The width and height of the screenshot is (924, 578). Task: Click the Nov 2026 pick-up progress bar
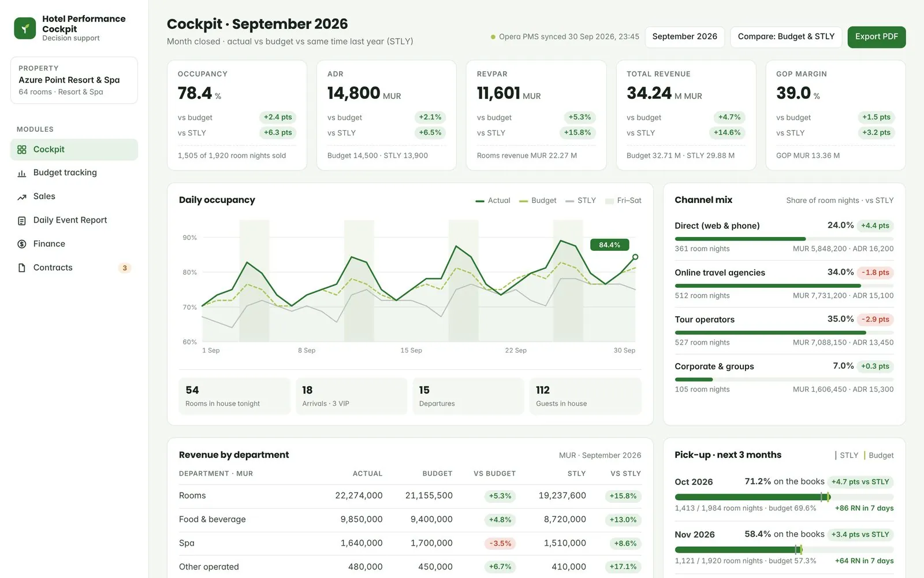(784, 550)
